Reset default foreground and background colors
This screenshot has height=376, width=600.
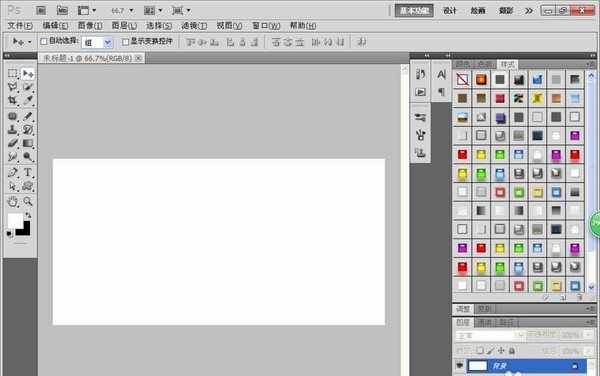point(10,234)
